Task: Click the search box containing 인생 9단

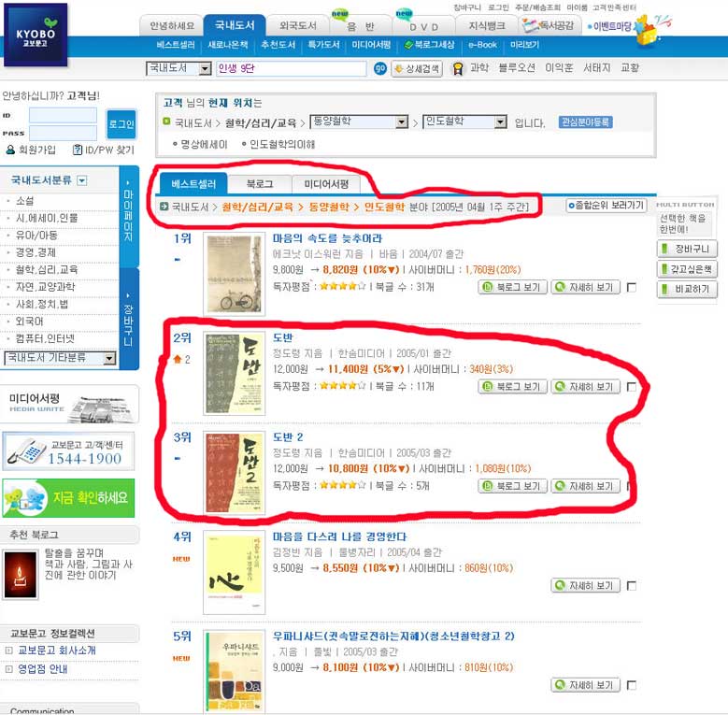Action: click(292, 69)
